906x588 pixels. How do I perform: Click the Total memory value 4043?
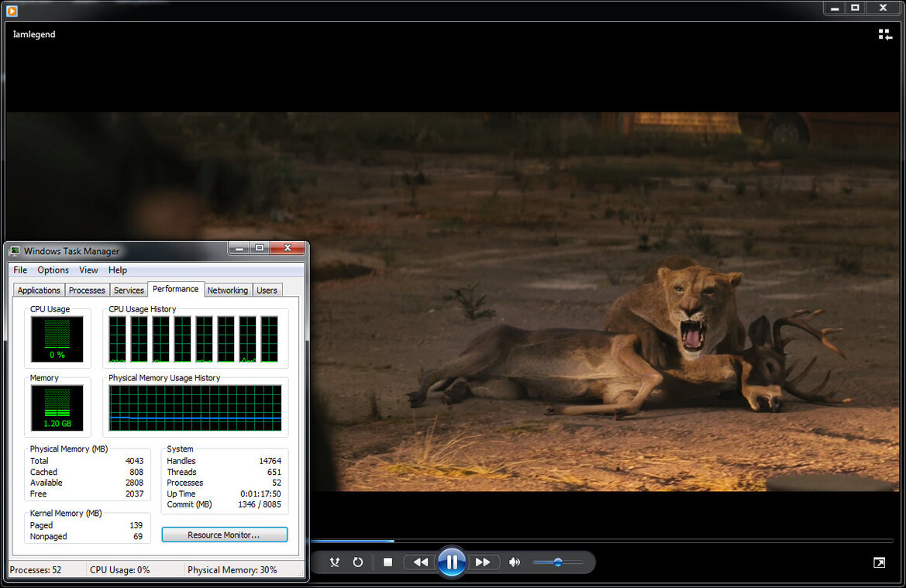(x=134, y=461)
